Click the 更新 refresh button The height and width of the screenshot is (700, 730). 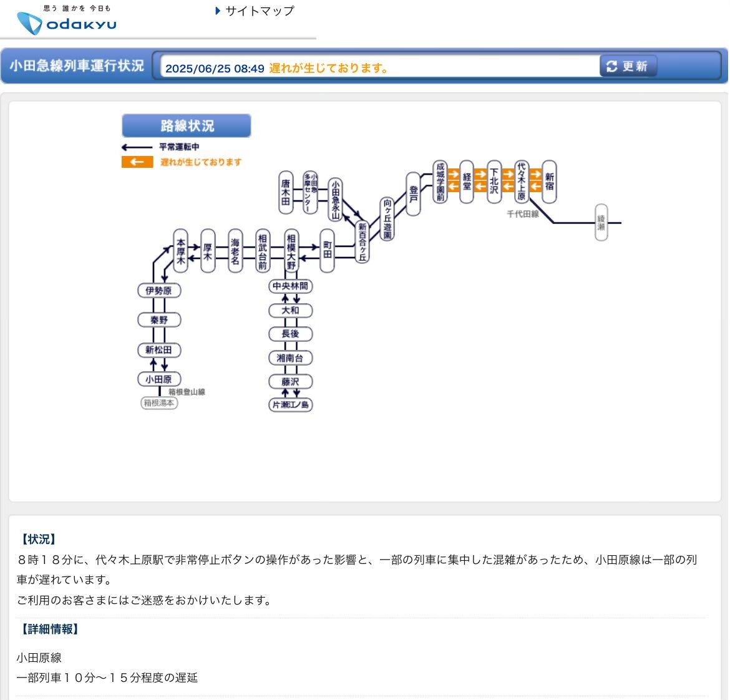tap(628, 66)
